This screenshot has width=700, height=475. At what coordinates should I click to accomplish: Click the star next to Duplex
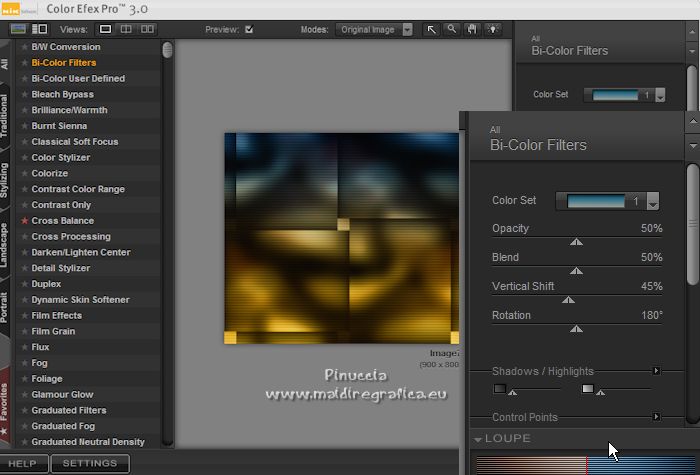pyautogui.click(x=25, y=284)
